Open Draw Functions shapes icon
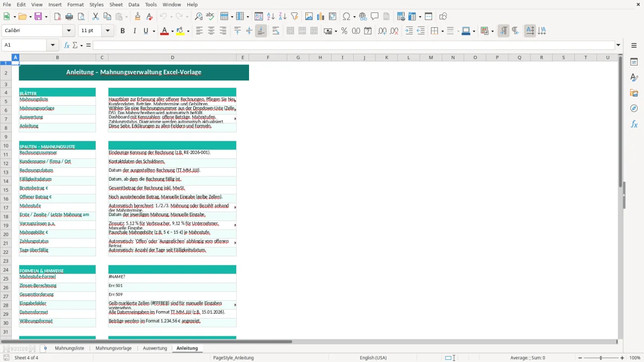The height and width of the screenshot is (362, 644). coord(443,17)
